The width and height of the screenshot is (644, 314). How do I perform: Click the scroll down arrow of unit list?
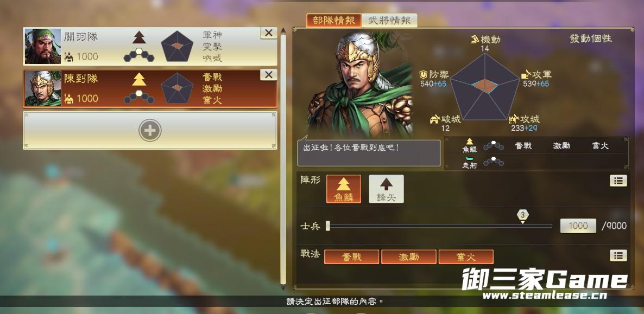coord(283,287)
